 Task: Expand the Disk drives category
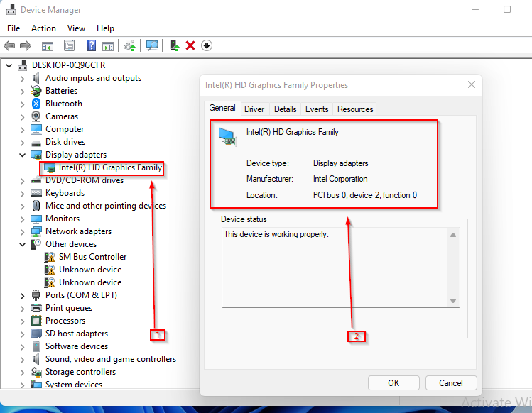[x=23, y=143]
